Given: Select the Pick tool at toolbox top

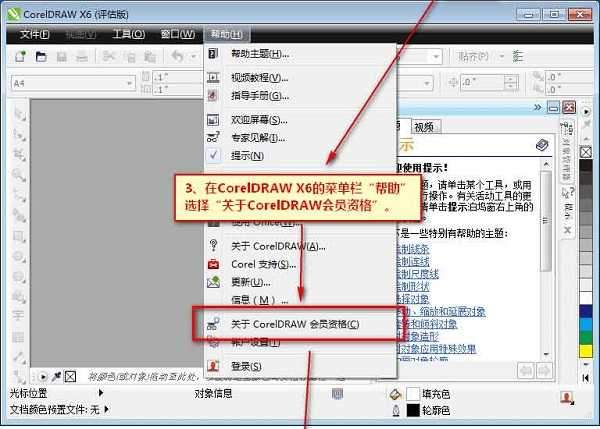Looking at the screenshot, I should pos(20,112).
